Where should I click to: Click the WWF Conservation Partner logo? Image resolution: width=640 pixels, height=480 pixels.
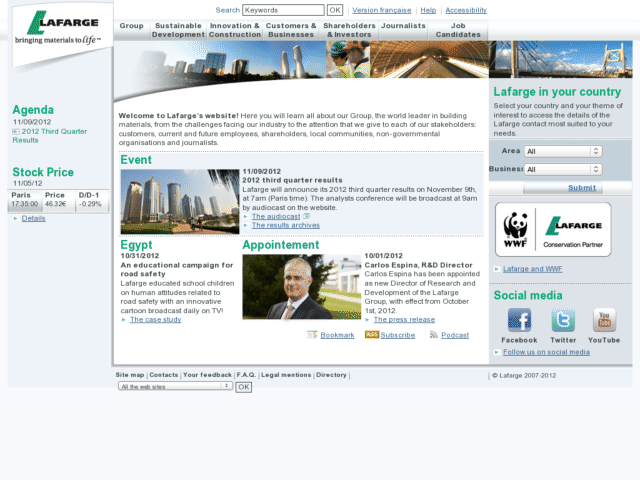[553, 229]
